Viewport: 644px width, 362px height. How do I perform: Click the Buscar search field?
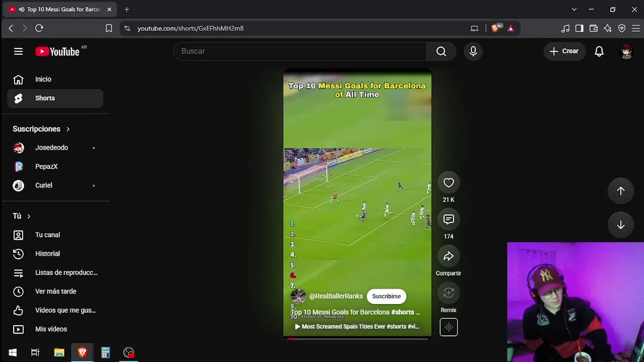click(300, 51)
